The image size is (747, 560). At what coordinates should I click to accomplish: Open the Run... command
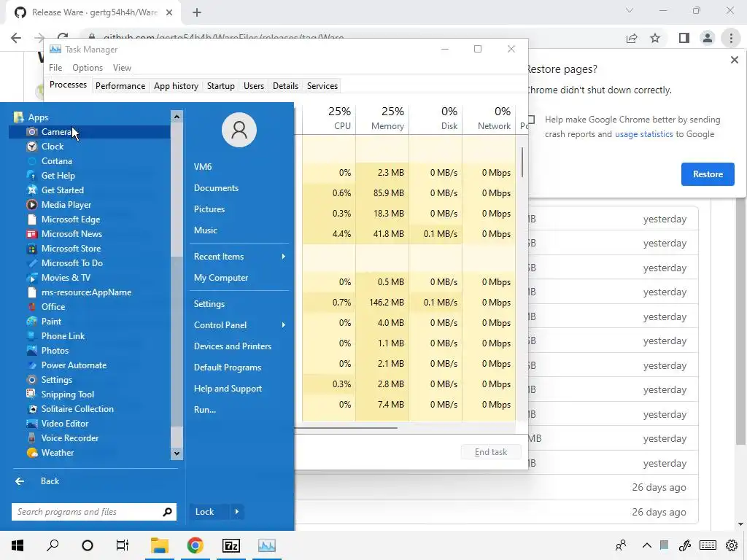click(x=205, y=410)
